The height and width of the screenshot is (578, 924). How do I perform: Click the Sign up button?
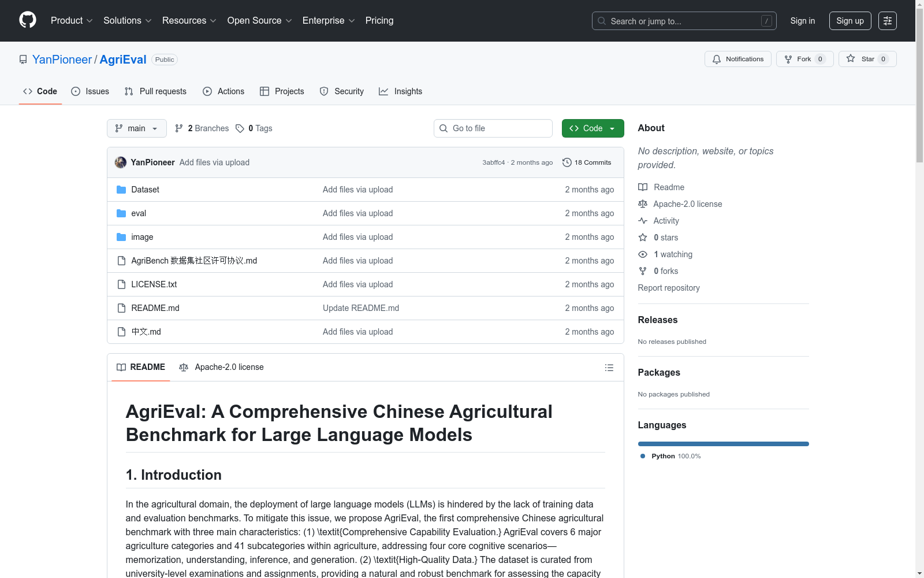click(850, 21)
